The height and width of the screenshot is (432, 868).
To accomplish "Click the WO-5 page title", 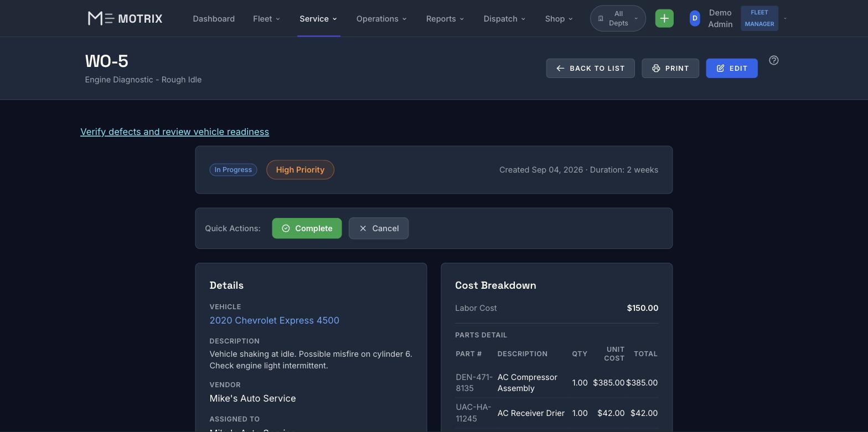I will pyautogui.click(x=106, y=61).
